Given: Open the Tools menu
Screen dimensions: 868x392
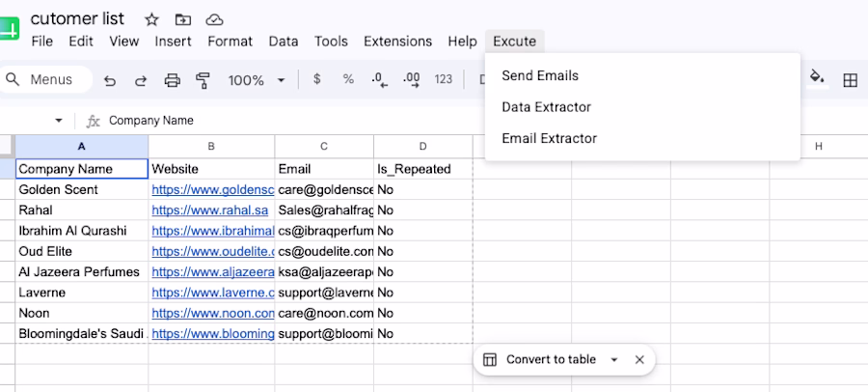Looking at the screenshot, I should [x=331, y=42].
